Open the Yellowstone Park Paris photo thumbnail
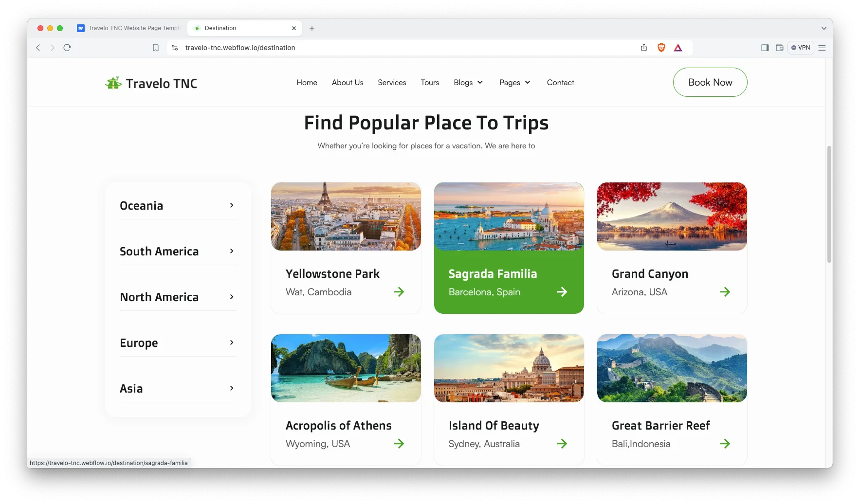This screenshot has width=860, height=504. pos(346,216)
